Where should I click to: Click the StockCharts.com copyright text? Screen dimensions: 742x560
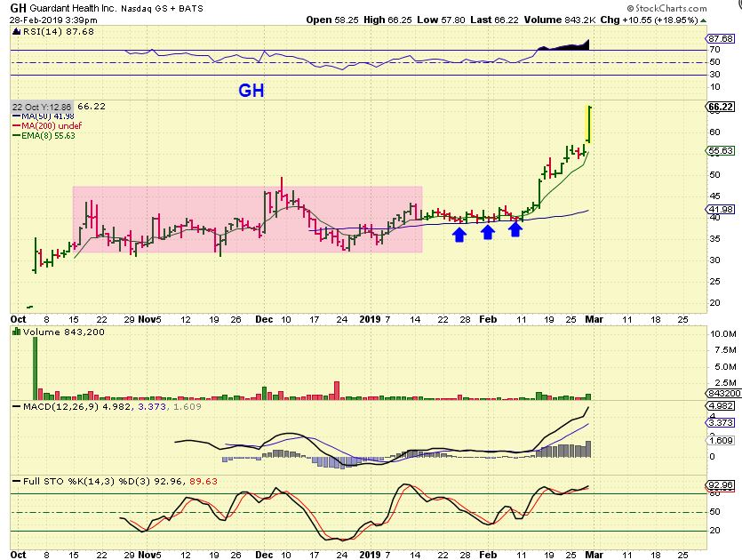[x=667, y=8]
